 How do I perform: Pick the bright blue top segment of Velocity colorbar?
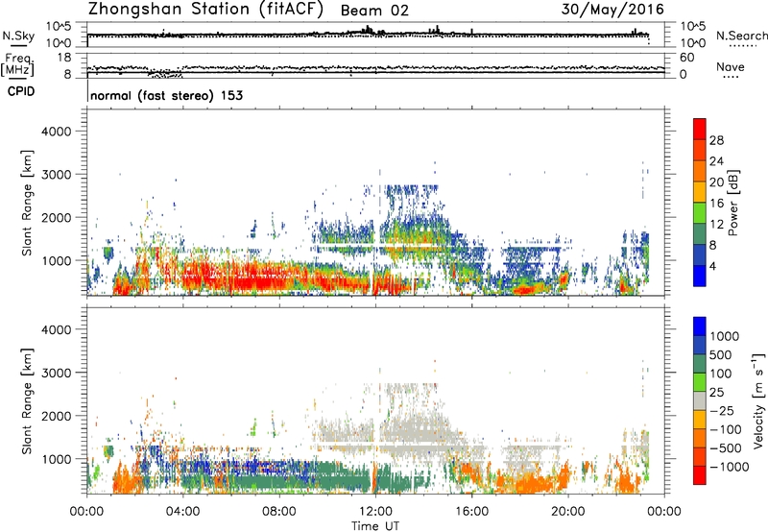(700, 326)
